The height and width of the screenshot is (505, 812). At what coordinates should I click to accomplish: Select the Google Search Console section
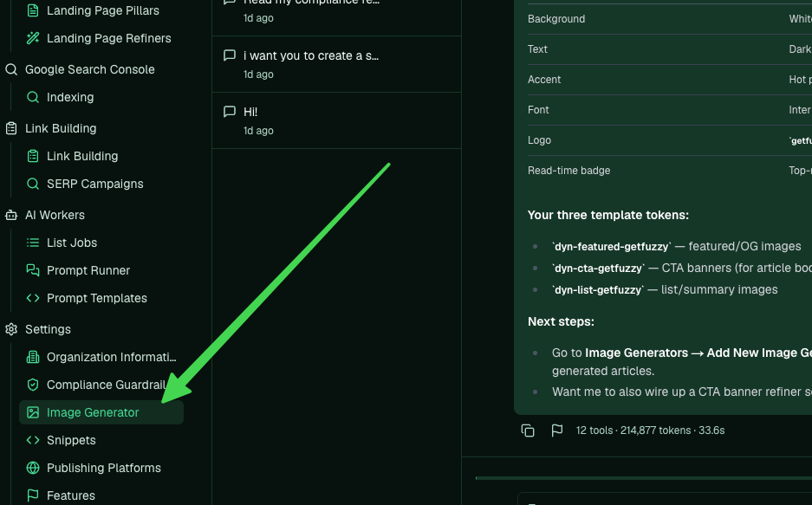point(89,69)
